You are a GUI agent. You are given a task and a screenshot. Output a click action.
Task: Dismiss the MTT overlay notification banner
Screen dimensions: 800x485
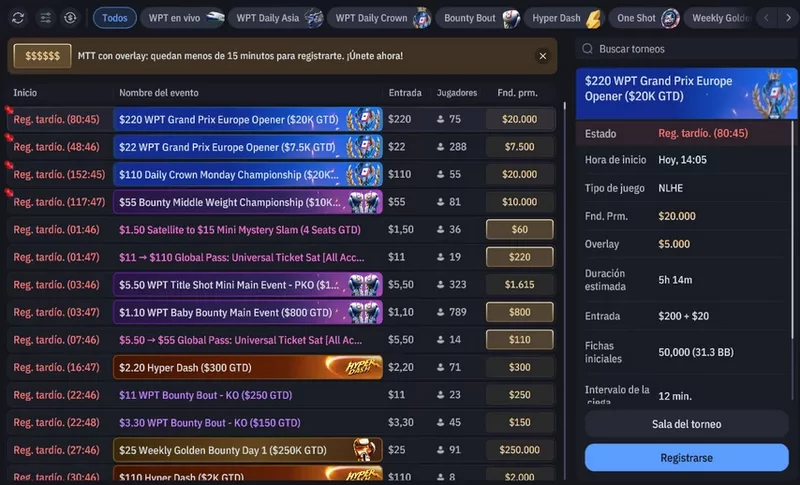point(542,57)
